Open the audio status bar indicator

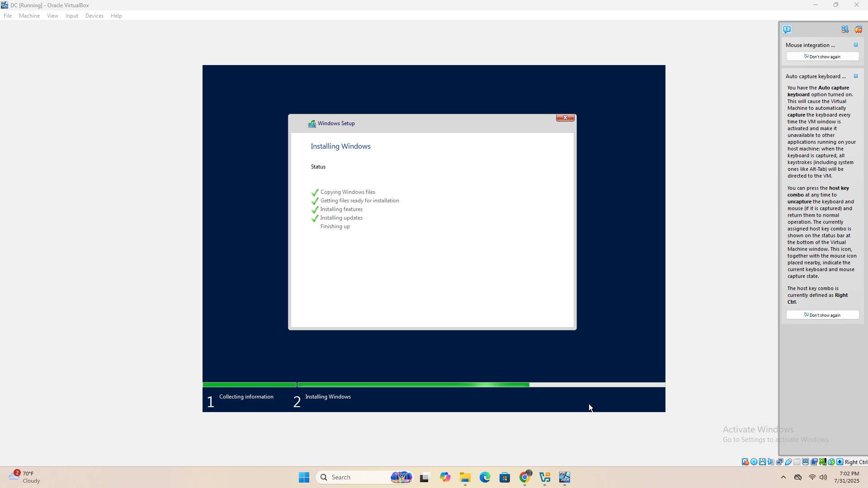click(771, 462)
